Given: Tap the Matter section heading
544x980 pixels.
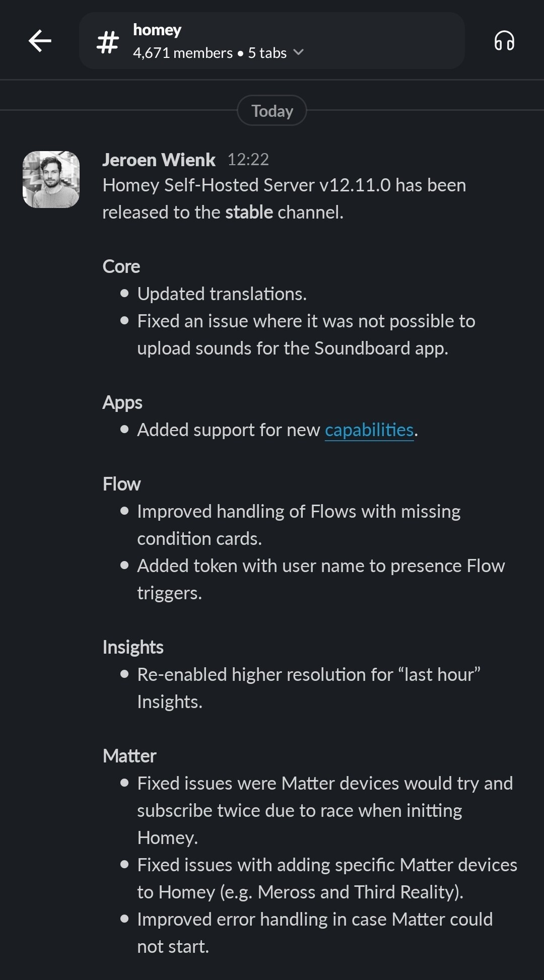Looking at the screenshot, I should click(x=129, y=756).
